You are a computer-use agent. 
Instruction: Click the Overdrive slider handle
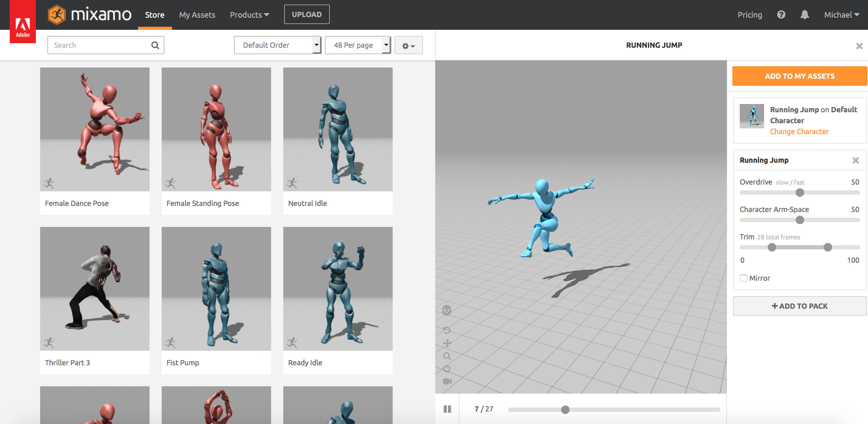[800, 193]
